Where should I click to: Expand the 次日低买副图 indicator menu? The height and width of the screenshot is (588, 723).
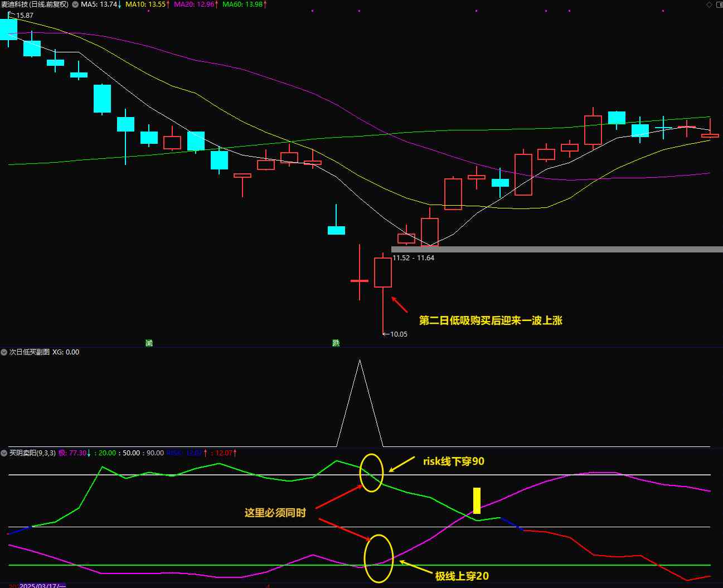pyautogui.click(x=4, y=352)
